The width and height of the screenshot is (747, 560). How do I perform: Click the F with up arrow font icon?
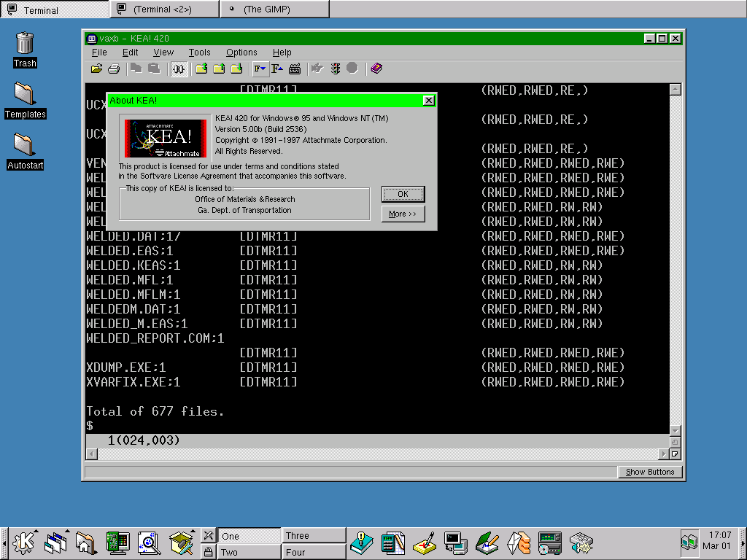tap(277, 69)
